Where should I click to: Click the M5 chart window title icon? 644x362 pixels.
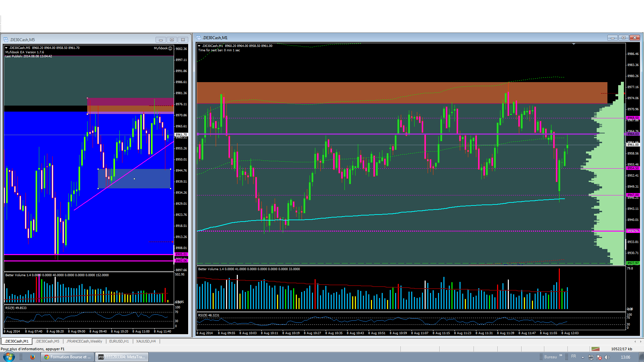coord(6,40)
